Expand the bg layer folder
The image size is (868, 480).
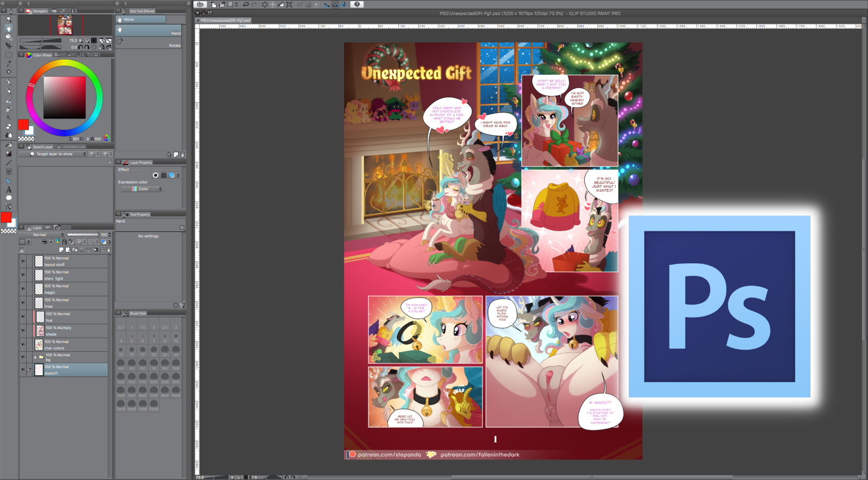point(35,357)
